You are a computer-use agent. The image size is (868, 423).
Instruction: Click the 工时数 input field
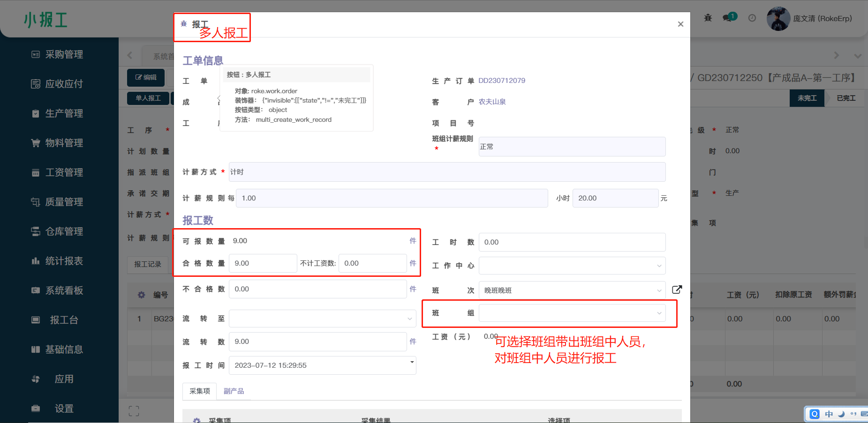[x=572, y=242]
